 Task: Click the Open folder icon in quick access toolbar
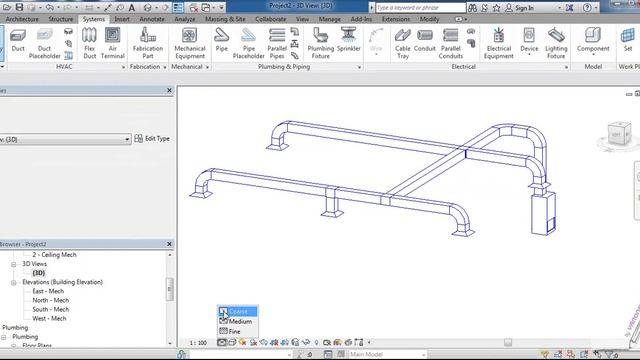click(x=7, y=7)
